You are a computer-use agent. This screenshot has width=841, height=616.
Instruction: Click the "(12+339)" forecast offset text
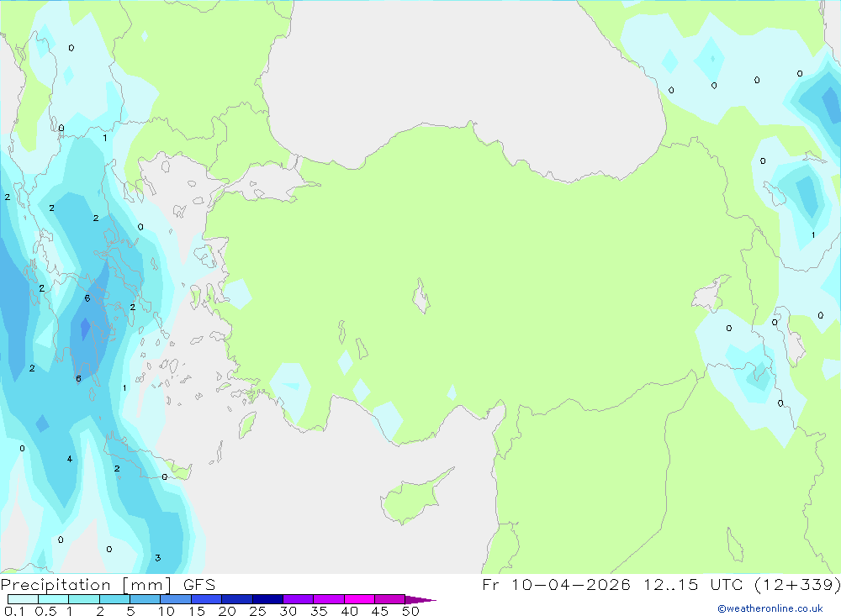pos(797,584)
